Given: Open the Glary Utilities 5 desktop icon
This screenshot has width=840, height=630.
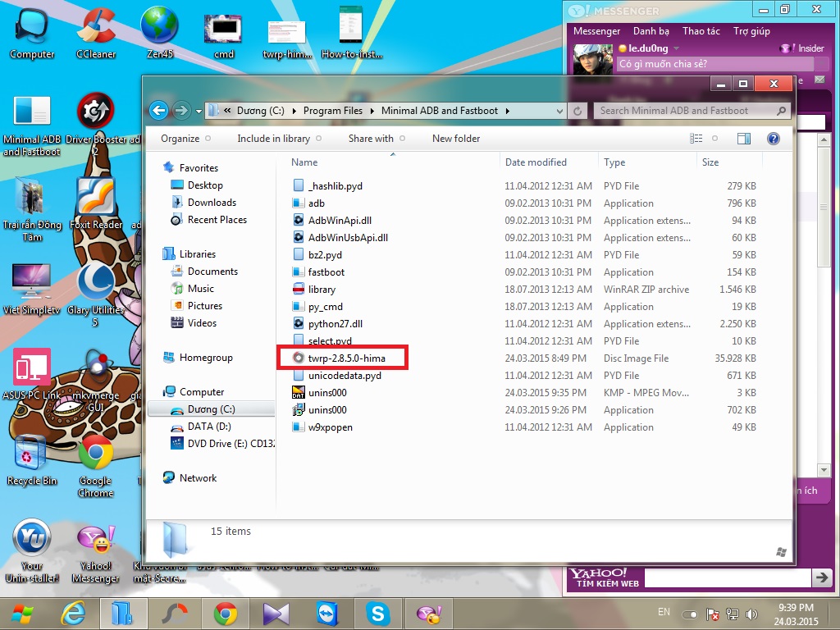Looking at the screenshot, I should coord(95,294).
